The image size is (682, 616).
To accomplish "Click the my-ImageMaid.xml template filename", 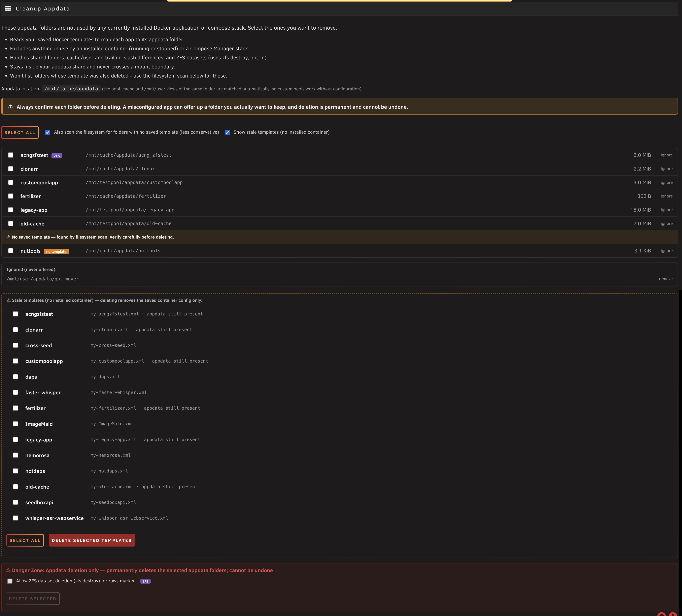I will coord(112,424).
